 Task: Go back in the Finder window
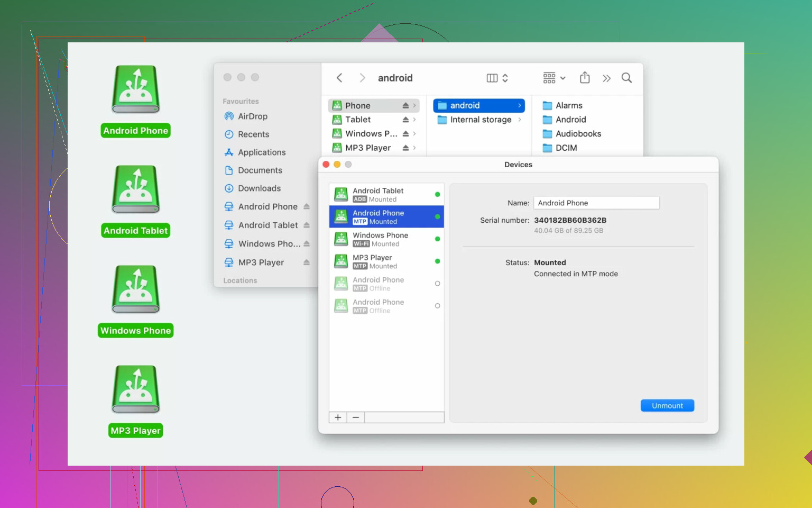(x=339, y=78)
